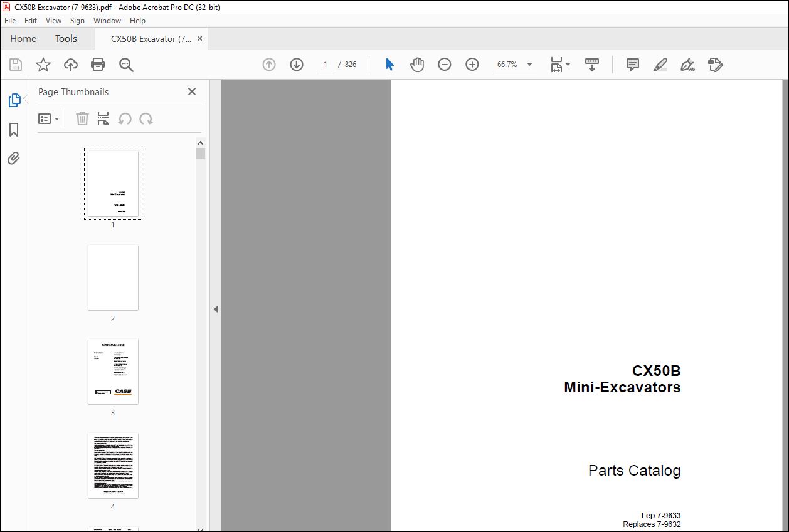Viewport: 789px width, 532px height.
Task: Open the Attachments paperclip panel
Action: click(14, 157)
